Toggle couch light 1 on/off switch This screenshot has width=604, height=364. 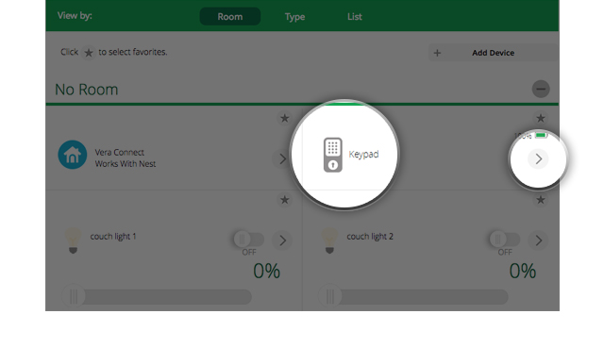(x=249, y=240)
